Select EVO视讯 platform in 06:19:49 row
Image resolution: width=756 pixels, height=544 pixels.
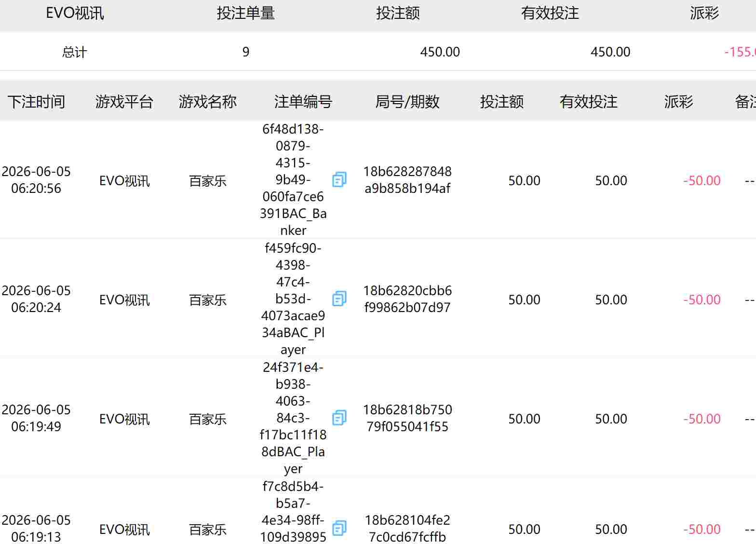coord(124,419)
